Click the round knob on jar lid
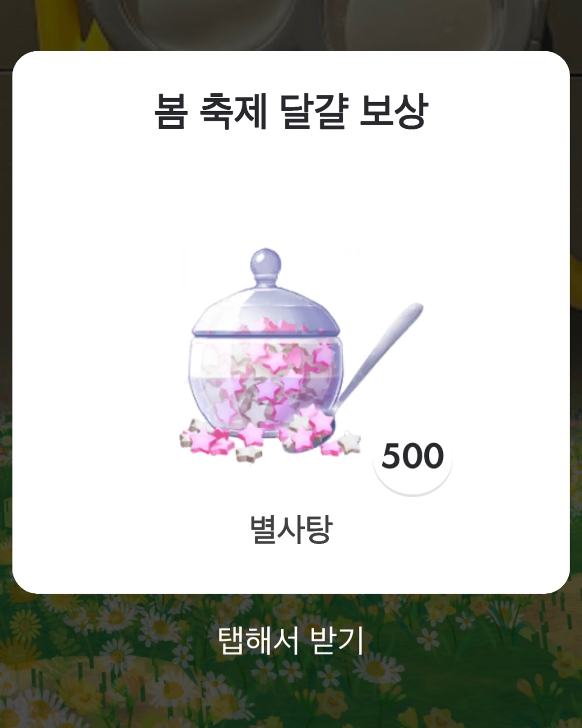 [x=266, y=264]
